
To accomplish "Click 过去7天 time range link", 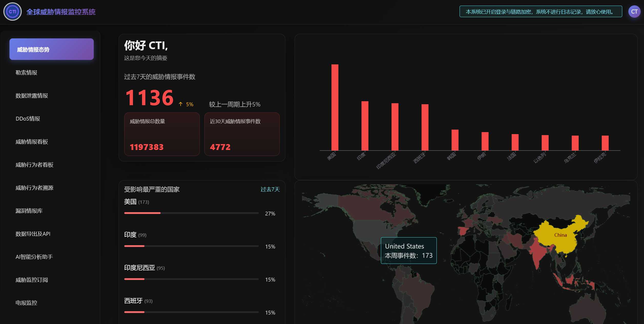I will (x=270, y=189).
